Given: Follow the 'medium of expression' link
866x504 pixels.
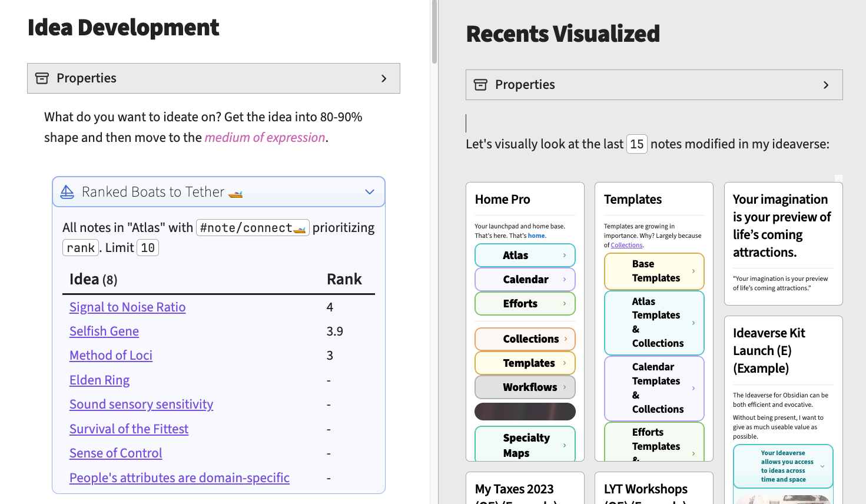Looking at the screenshot, I should (265, 137).
